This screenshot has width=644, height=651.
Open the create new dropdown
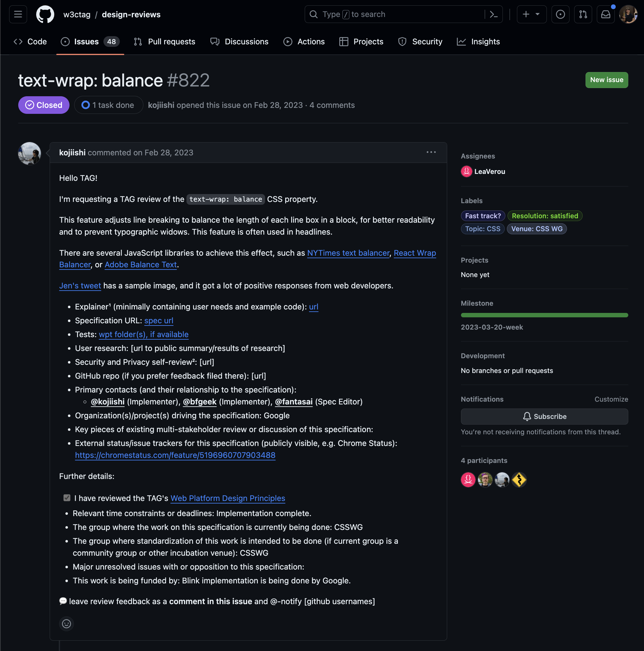[531, 14]
